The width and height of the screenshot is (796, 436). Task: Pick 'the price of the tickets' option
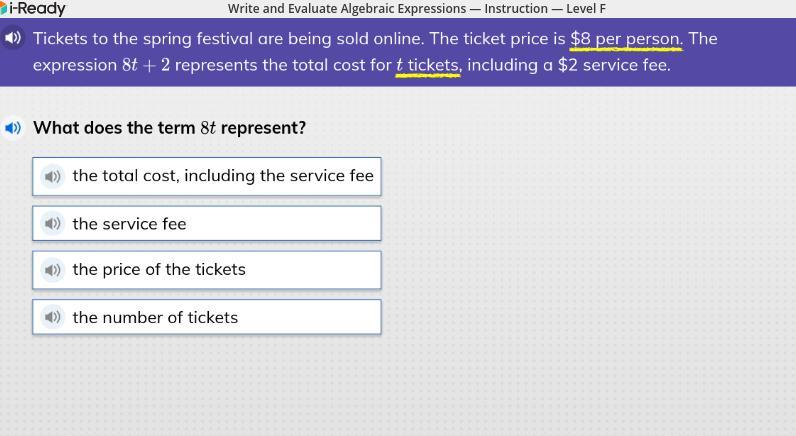pyautogui.click(x=159, y=270)
